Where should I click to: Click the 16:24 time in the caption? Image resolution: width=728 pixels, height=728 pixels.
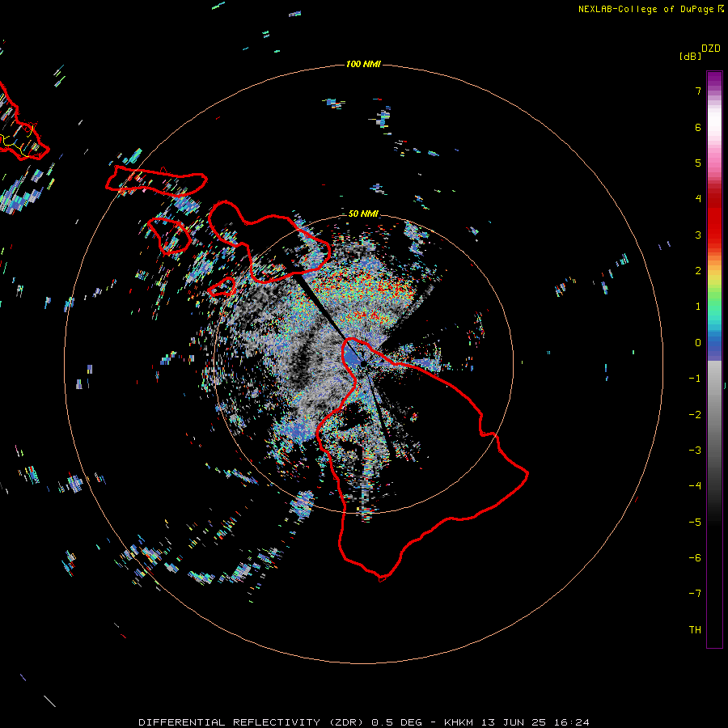(x=572, y=722)
